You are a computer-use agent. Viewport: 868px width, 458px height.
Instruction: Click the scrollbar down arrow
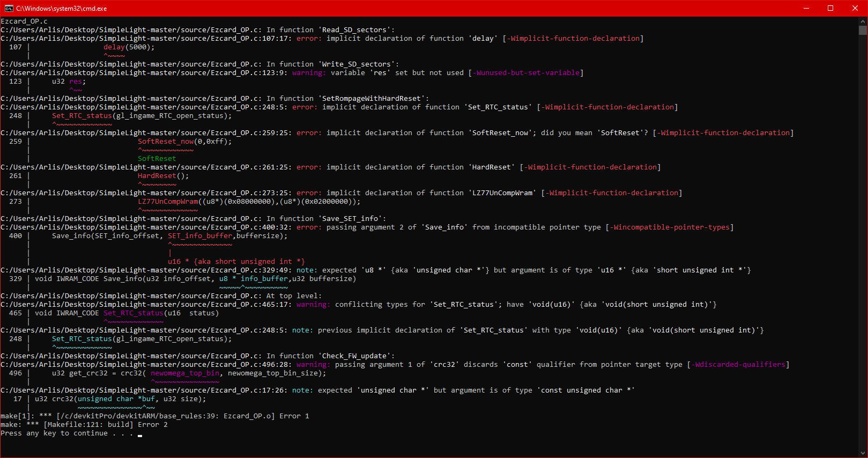coord(863,453)
